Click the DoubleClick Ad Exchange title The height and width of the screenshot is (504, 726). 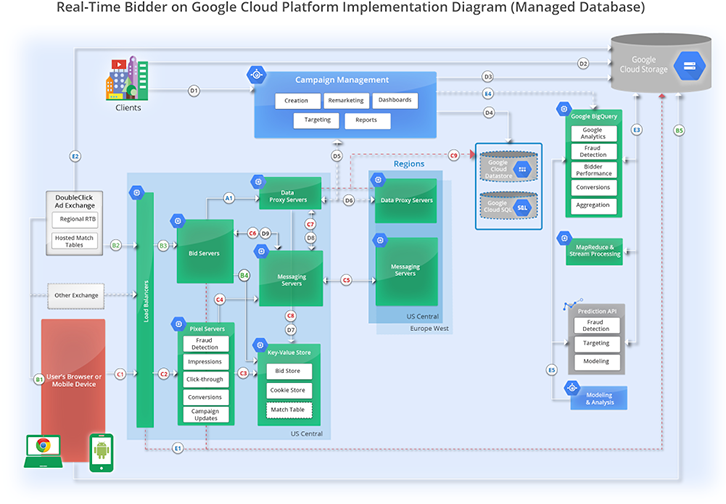click(75, 201)
